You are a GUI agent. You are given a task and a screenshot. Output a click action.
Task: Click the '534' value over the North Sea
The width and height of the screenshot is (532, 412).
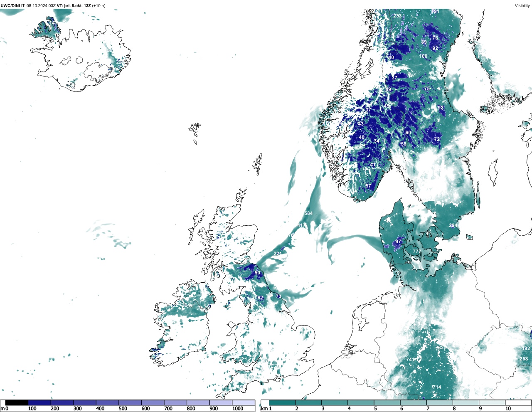click(x=308, y=214)
